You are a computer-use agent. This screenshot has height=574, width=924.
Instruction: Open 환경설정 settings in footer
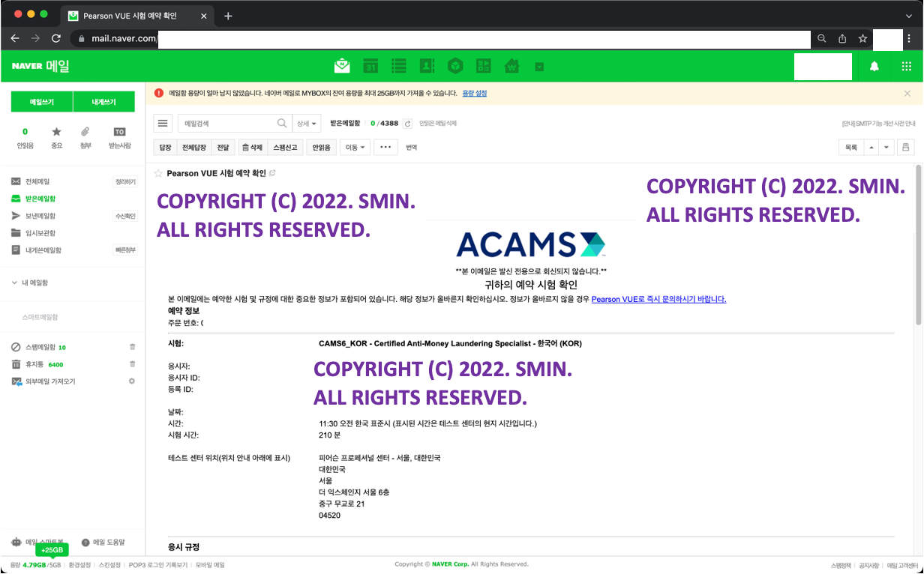79,565
